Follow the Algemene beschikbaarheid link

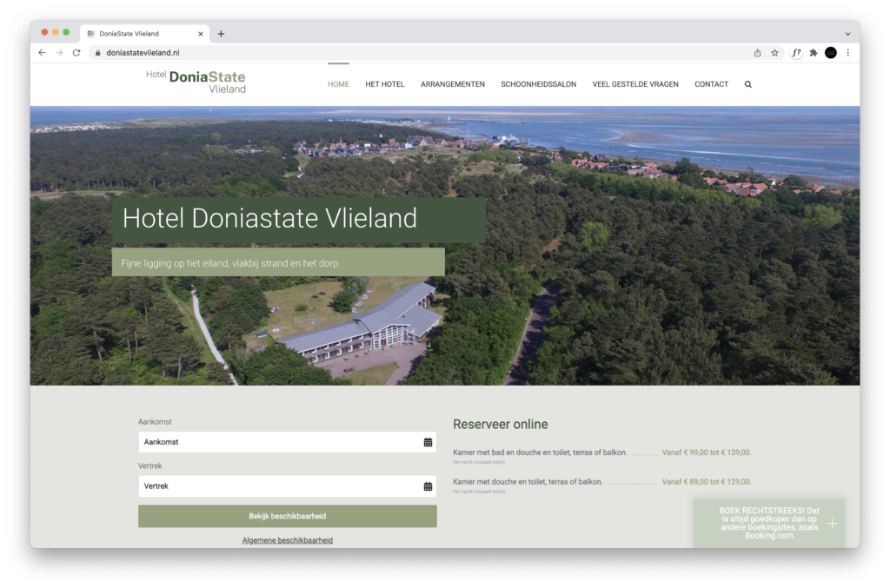pos(287,540)
